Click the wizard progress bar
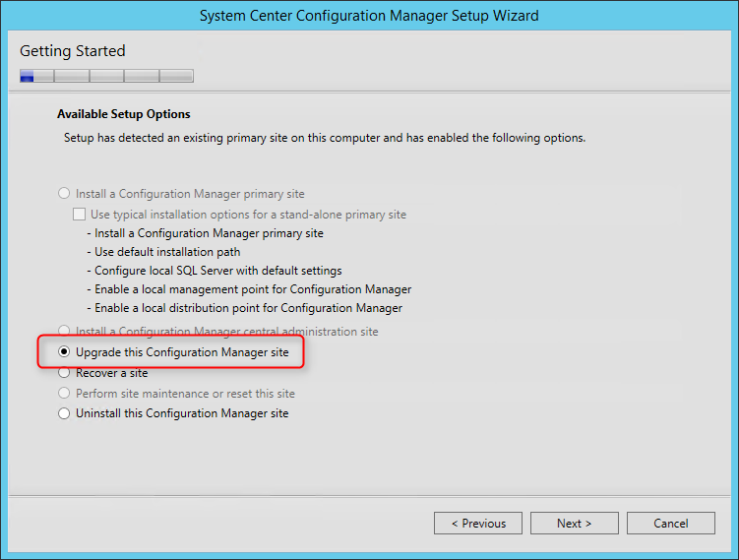 point(106,76)
